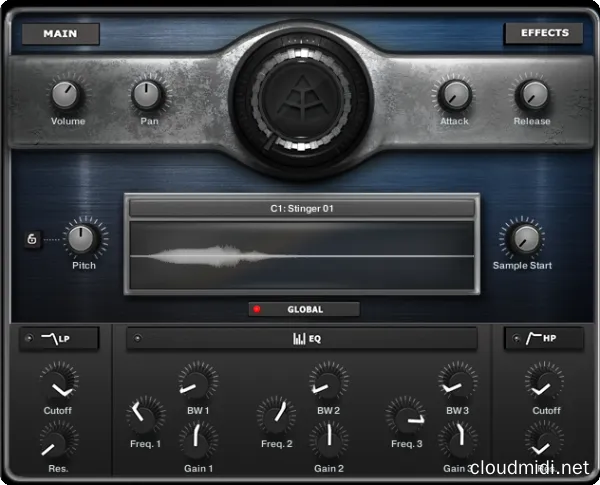Open the EFFECTS tab
This screenshot has width=600, height=485.
[x=544, y=33]
